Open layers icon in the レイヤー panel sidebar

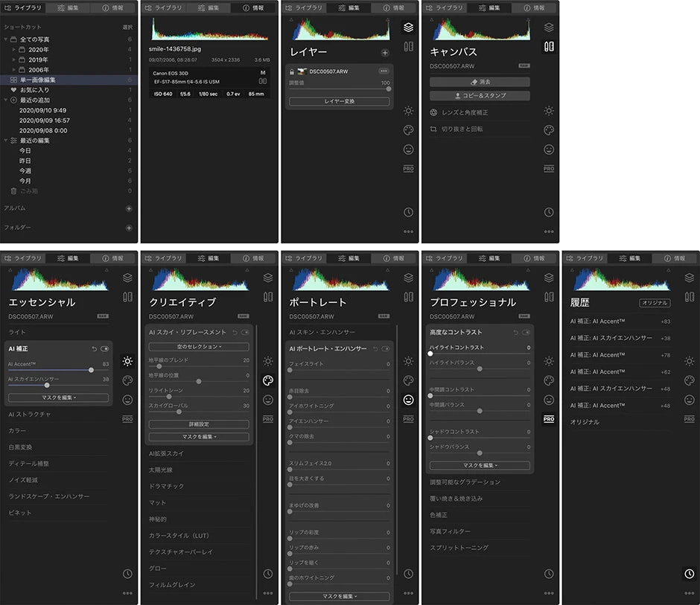[408, 28]
